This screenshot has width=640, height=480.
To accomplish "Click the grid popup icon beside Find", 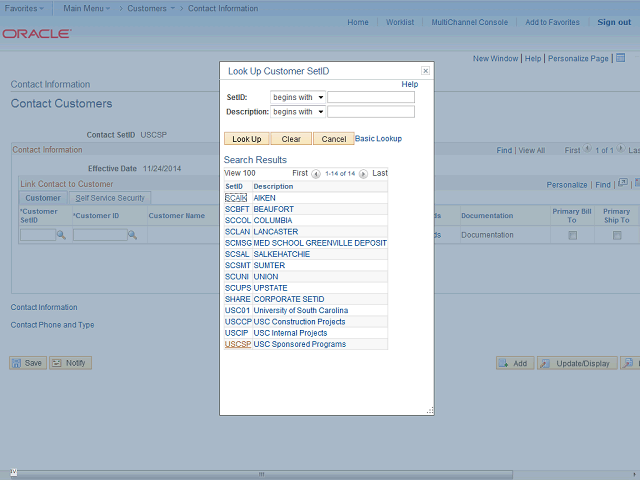I will pyautogui.click(x=622, y=183).
